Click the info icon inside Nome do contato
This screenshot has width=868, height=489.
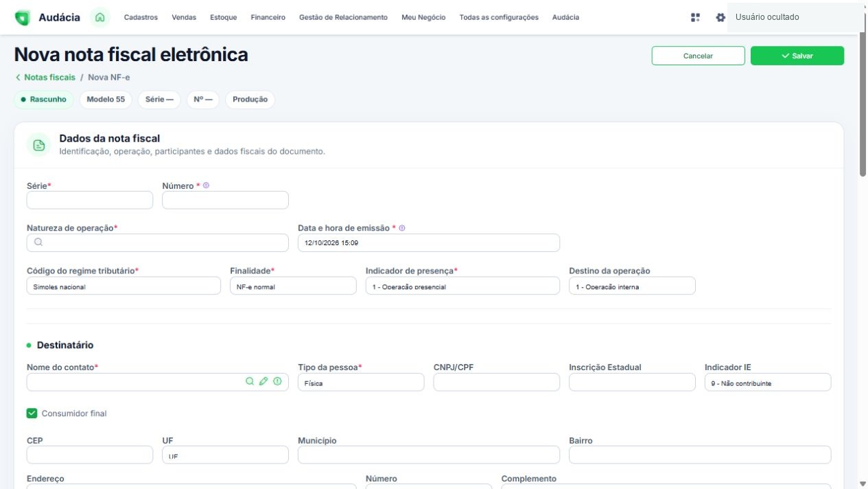pos(277,381)
